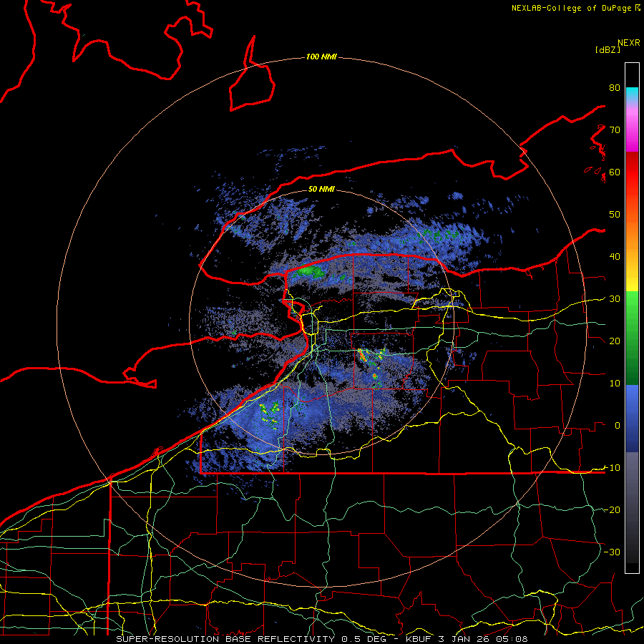Image resolution: width=644 pixels, height=644 pixels.
Task: Click the blue segment of the color bar
Action: (632, 417)
